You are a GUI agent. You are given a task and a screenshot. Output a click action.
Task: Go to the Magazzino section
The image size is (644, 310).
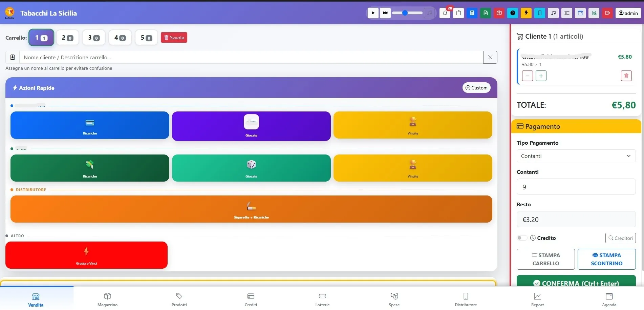tap(107, 299)
